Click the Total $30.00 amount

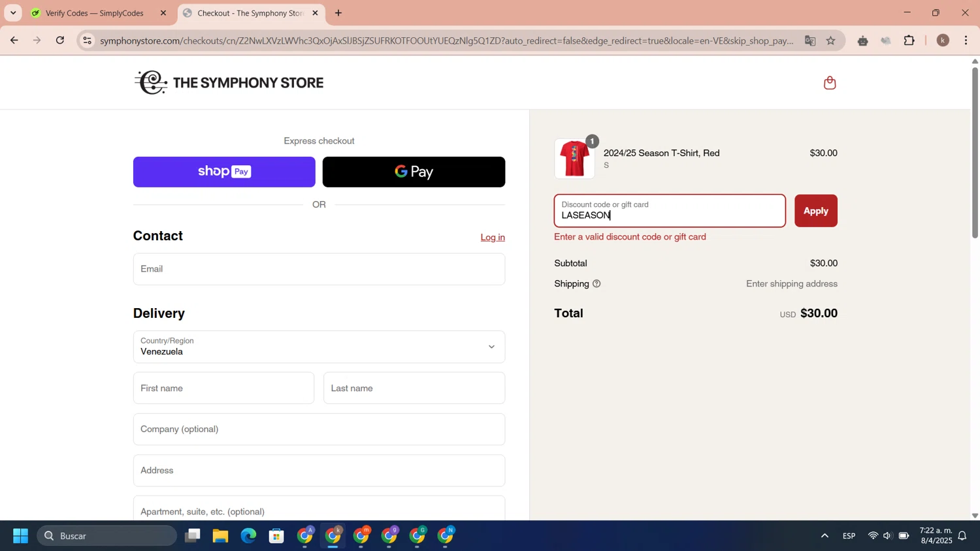tap(819, 313)
